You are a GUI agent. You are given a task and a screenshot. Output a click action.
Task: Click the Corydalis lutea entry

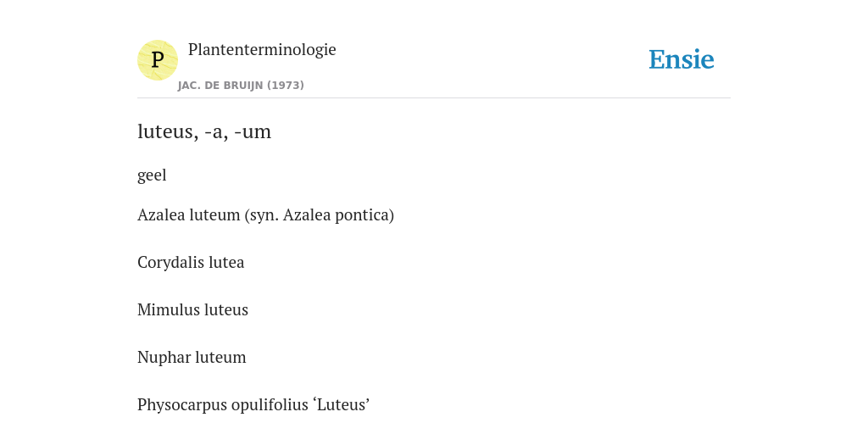tap(191, 262)
